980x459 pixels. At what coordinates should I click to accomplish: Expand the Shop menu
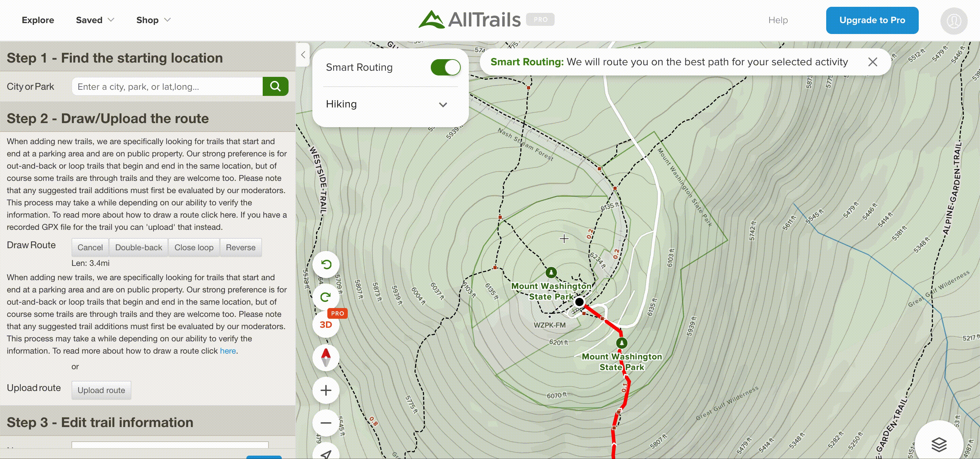(x=153, y=20)
